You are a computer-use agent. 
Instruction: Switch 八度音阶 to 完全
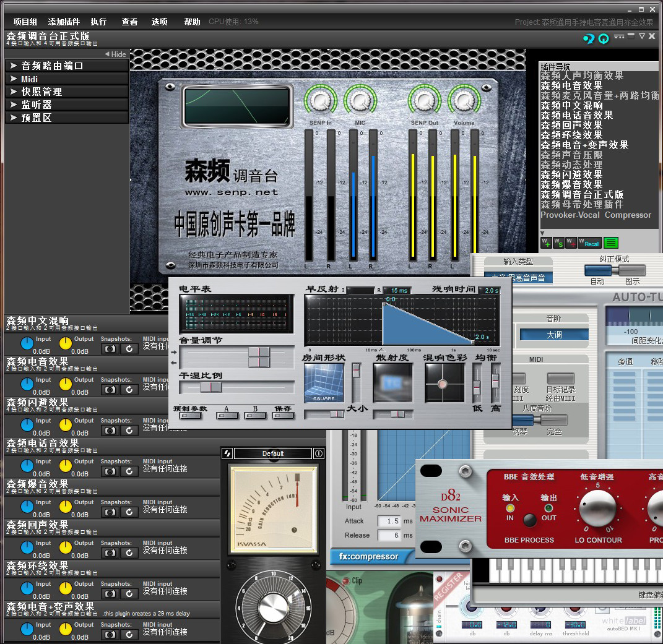553,419
